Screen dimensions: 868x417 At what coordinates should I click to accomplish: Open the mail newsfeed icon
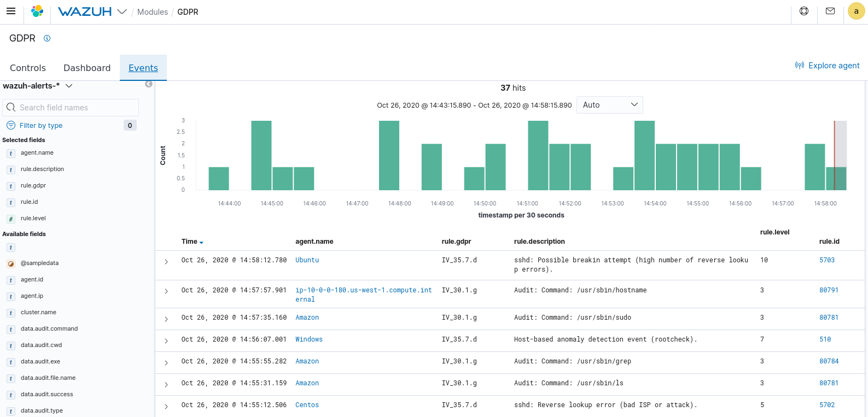pos(830,11)
